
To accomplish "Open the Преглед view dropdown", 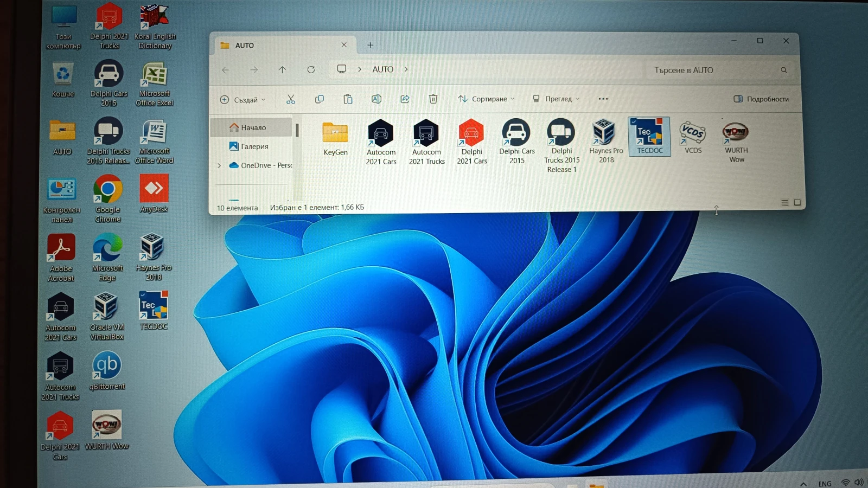I will (x=556, y=99).
